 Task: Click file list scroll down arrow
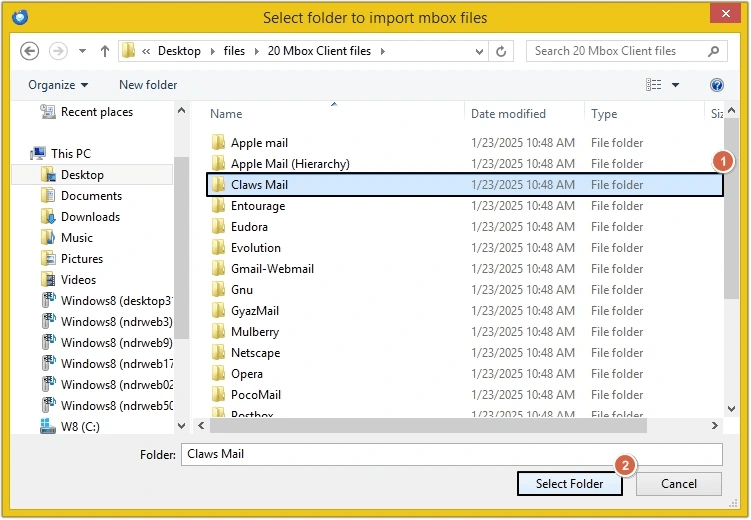click(x=731, y=409)
